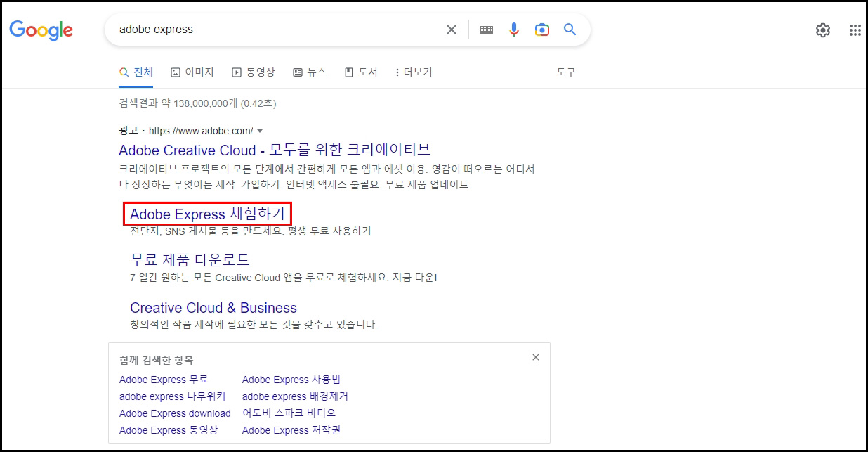Select related search Adobe Express 동영상

coord(169,430)
